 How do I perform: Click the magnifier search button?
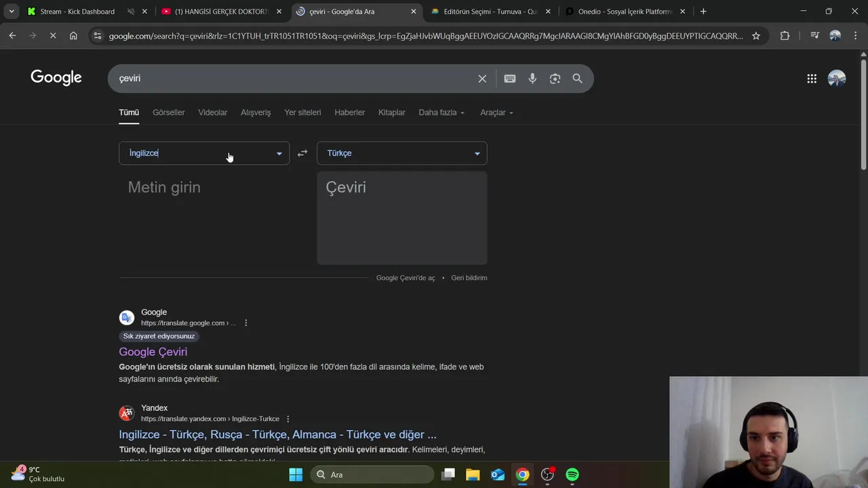pyautogui.click(x=577, y=79)
